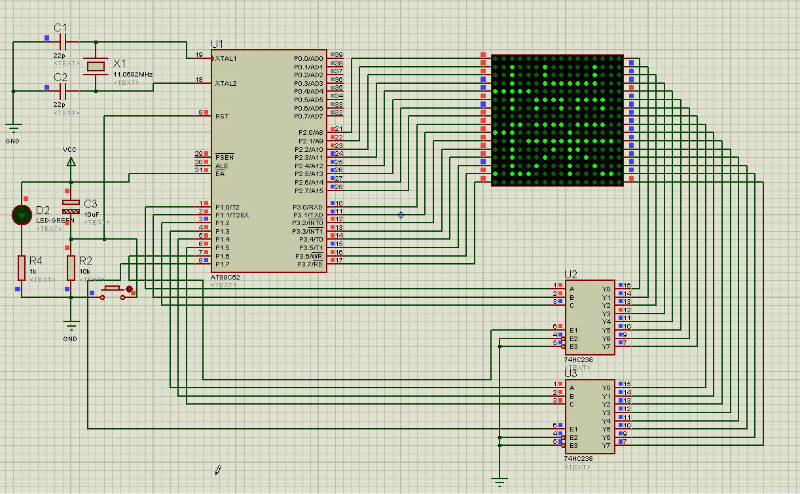Select the D2 green LED
Screen dimensions: 800x494
(x=21, y=213)
